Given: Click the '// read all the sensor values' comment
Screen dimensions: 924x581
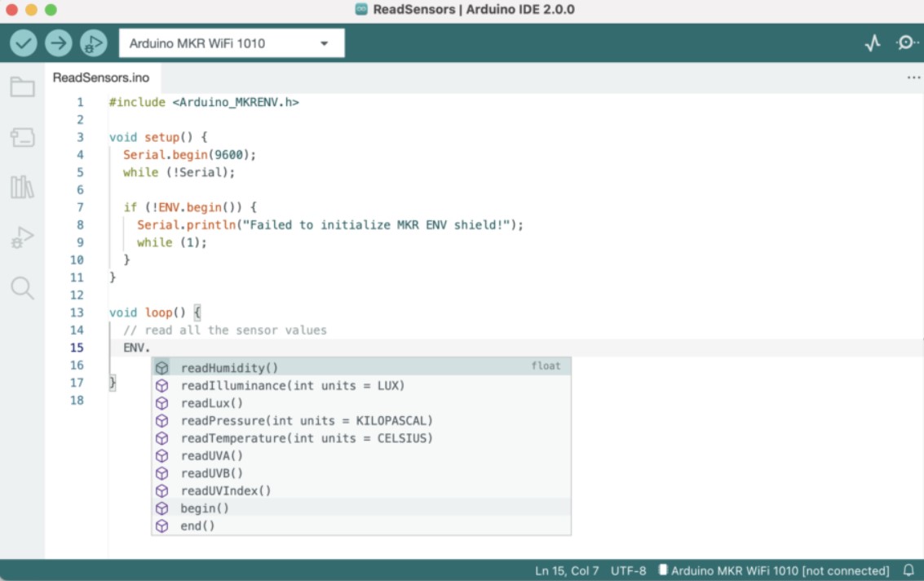Looking at the screenshot, I should pyautogui.click(x=224, y=330).
